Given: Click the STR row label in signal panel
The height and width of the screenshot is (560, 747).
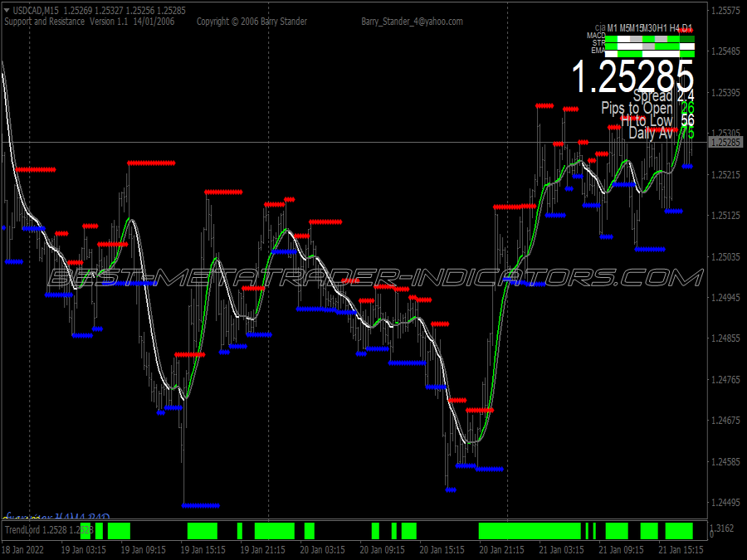Looking at the screenshot, I should pyautogui.click(x=598, y=43).
